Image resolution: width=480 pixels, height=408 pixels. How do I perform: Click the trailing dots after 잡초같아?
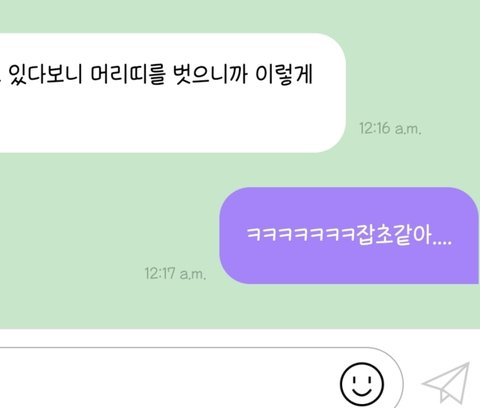[x=442, y=243]
